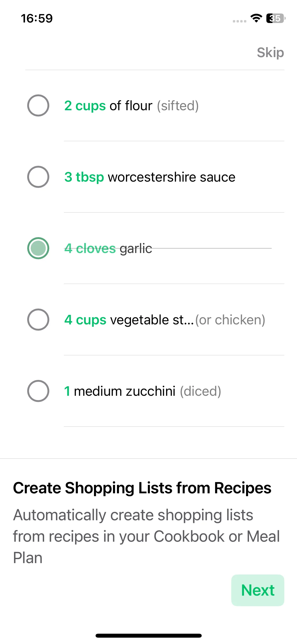Open the truncated '4 cups vegetable st...' item

pyautogui.click(x=129, y=320)
